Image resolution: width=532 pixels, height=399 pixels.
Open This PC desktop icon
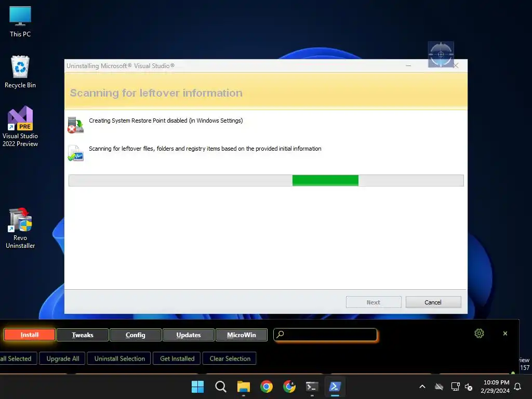pos(20,21)
